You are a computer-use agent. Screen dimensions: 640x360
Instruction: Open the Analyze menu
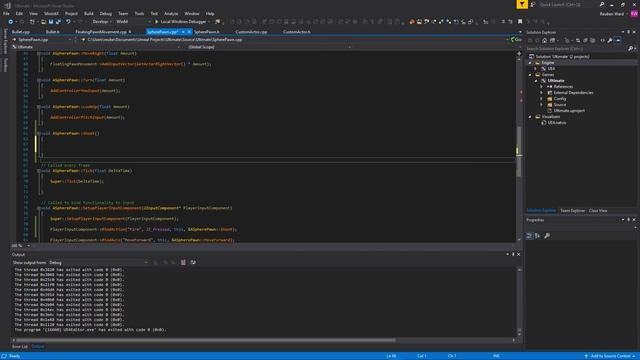click(x=171, y=13)
